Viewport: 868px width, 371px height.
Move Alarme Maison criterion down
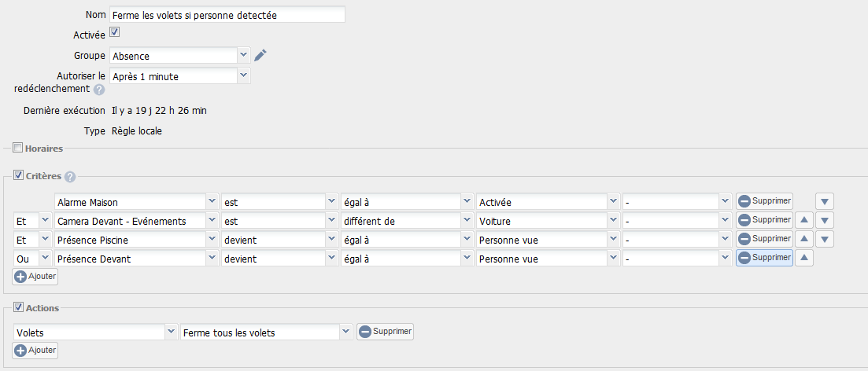[824, 202]
